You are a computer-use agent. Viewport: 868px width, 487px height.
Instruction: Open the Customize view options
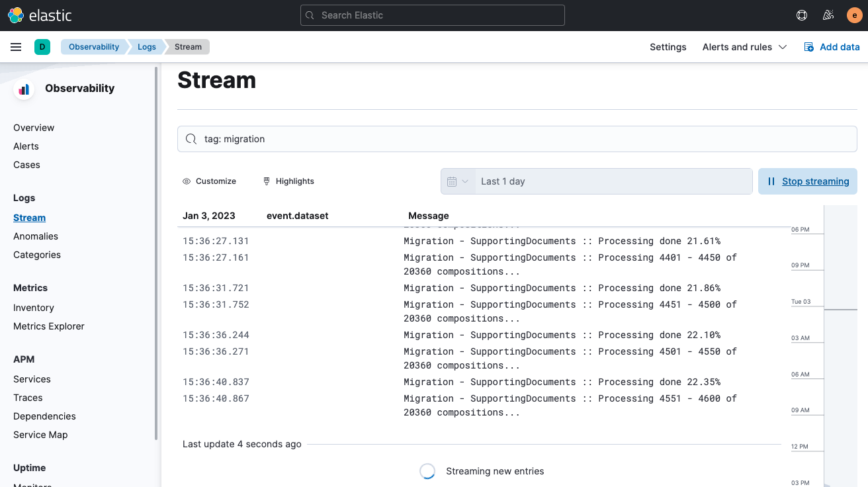point(210,181)
